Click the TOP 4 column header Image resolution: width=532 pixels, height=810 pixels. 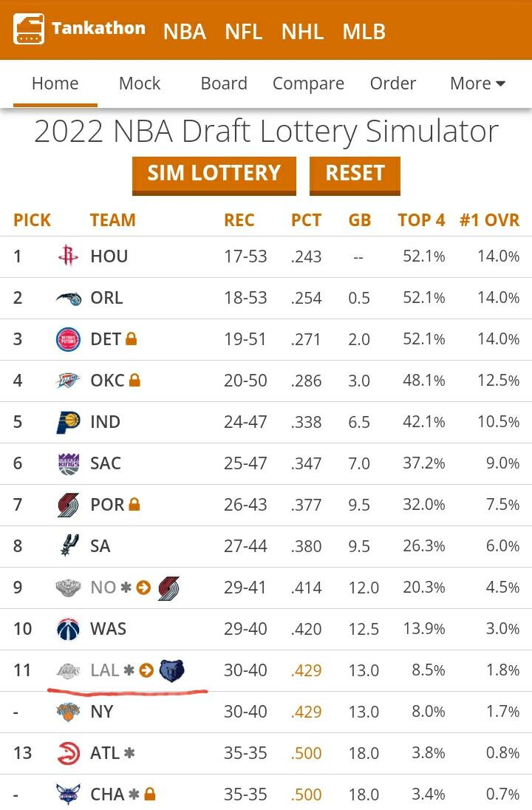click(x=421, y=220)
